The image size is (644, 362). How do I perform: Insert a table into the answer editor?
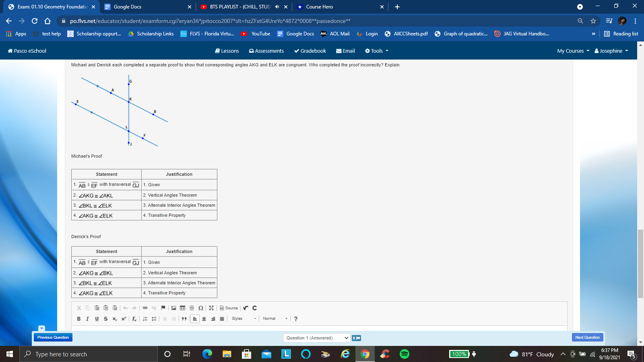(x=182, y=308)
